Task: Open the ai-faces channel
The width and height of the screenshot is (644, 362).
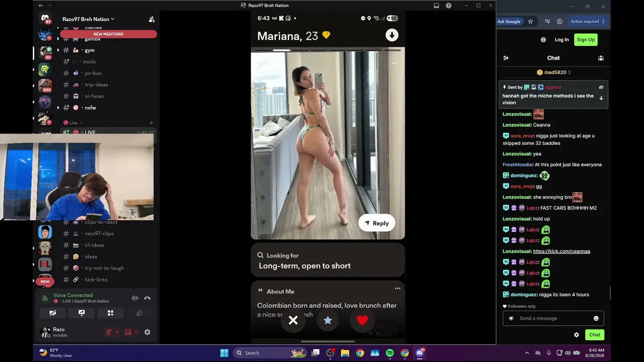Action: [109, 96]
